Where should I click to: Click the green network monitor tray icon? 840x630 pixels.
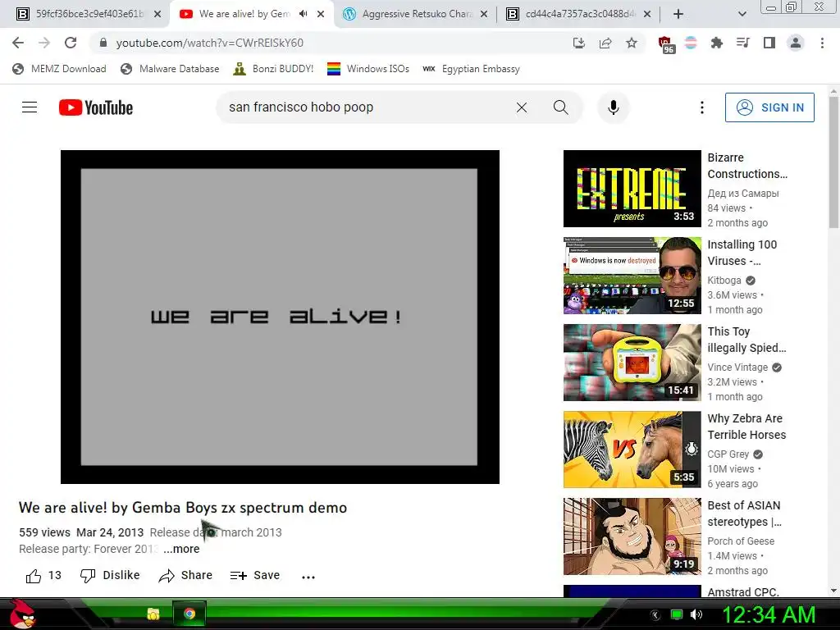point(677,615)
